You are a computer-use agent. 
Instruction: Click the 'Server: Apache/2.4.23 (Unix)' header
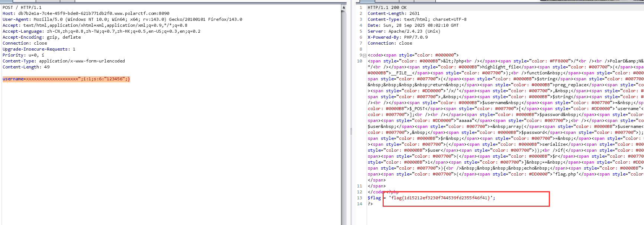pyautogui.click(x=404, y=31)
